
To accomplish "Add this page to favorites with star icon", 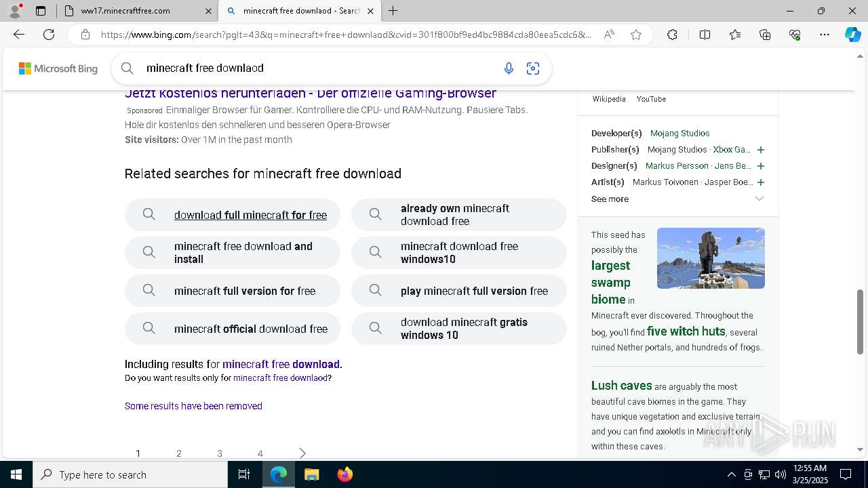I will click(636, 35).
